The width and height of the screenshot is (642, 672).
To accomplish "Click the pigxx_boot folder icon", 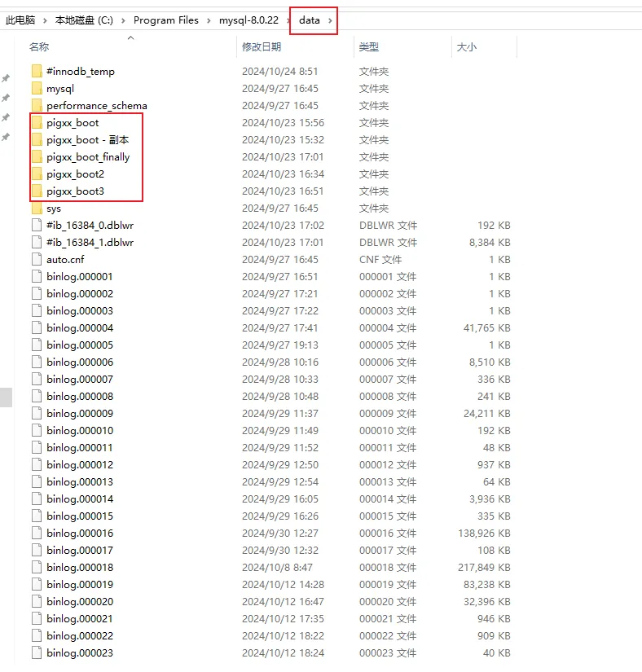I will point(37,123).
